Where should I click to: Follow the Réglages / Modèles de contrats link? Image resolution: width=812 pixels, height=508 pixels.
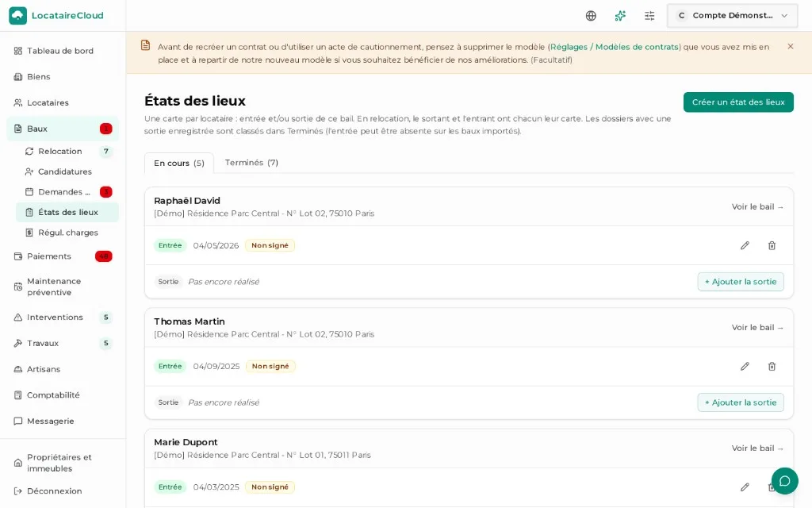pos(615,47)
